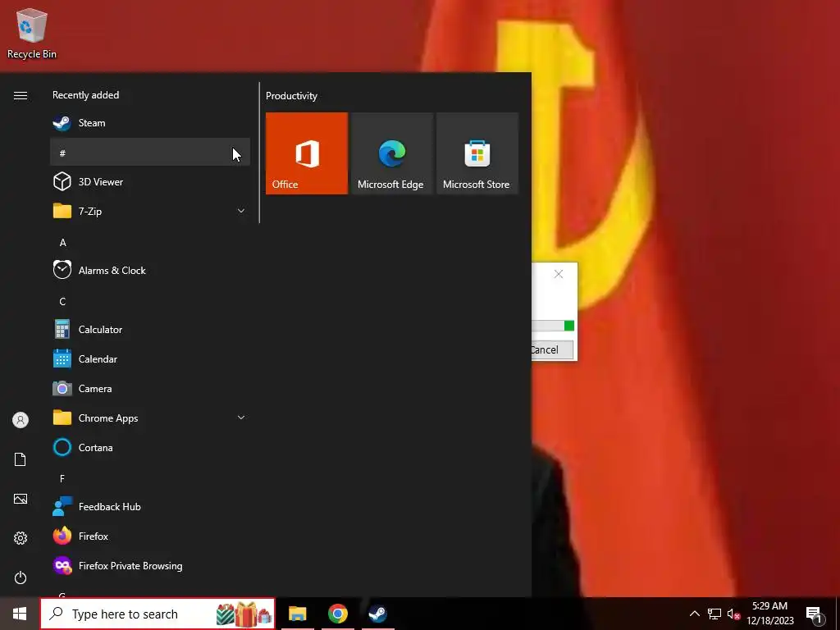Viewport: 840px width, 630px height.
Task: Open the clock and date flyout
Action: click(x=769, y=614)
